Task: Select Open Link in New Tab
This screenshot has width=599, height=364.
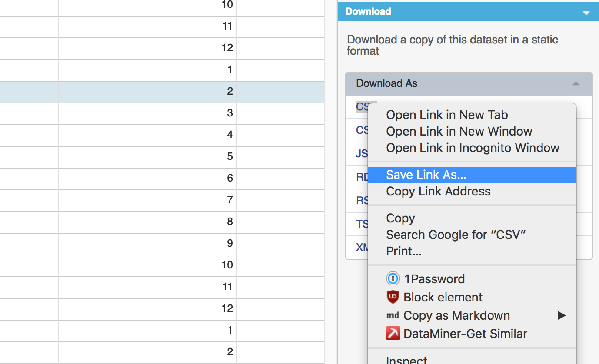Action: coord(447,115)
